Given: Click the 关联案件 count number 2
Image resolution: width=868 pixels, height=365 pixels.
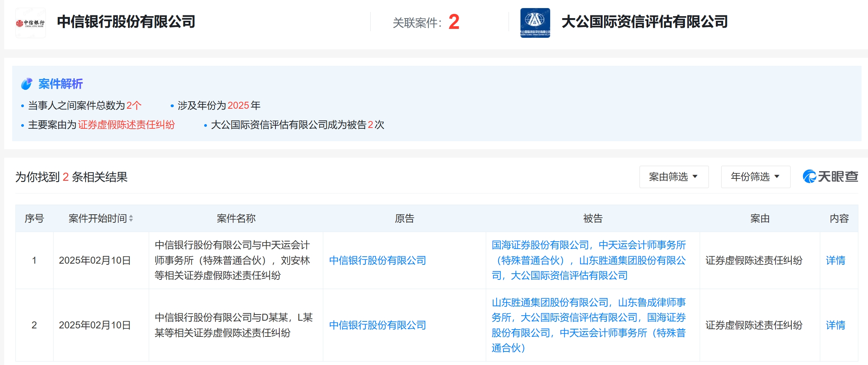Looking at the screenshot, I should (x=454, y=22).
